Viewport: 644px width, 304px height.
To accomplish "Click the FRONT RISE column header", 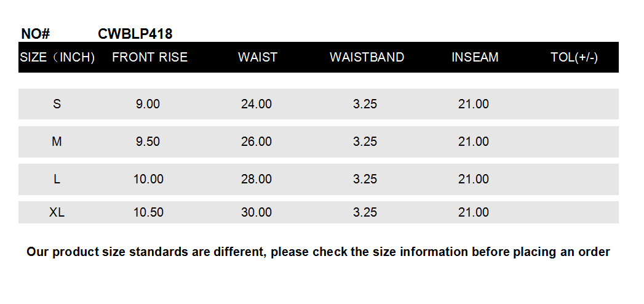I will [x=149, y=57].
